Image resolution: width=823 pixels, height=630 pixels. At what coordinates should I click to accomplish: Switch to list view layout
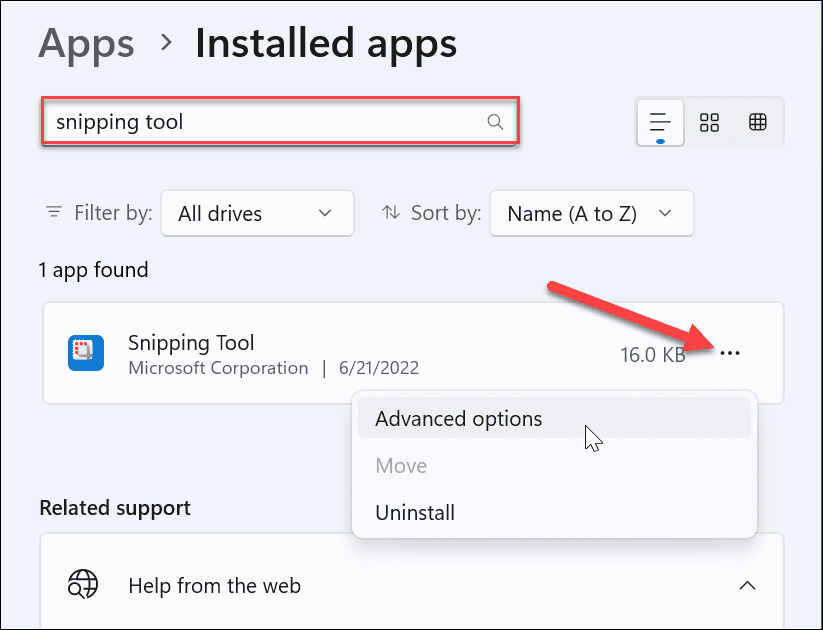pos(660,122)
